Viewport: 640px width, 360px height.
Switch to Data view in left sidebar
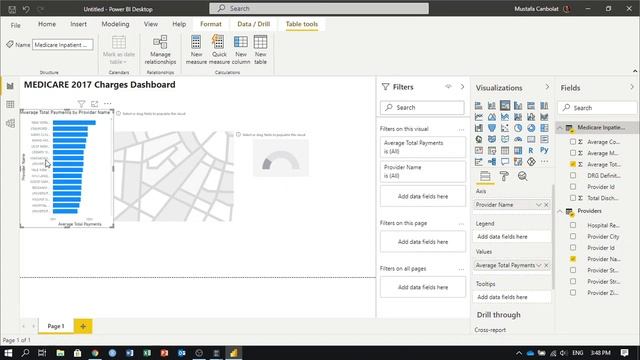tap(10, 104)
